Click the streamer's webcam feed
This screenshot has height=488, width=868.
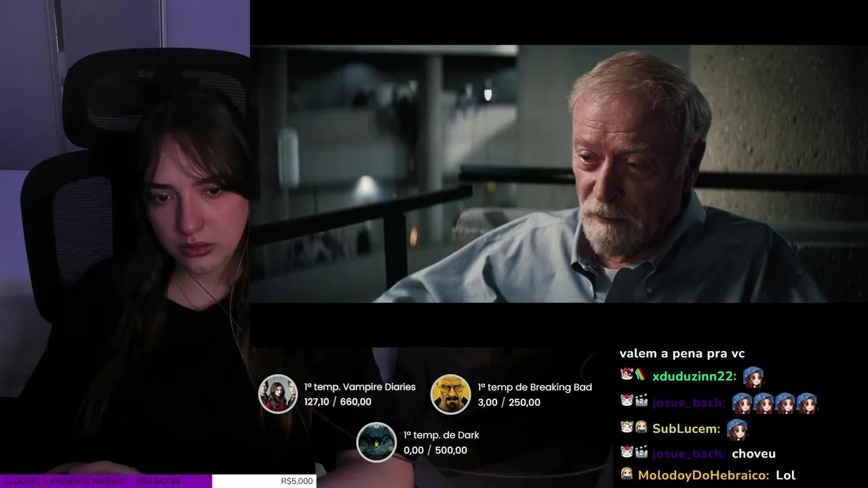pyautogui.click(x=125, y=237)
